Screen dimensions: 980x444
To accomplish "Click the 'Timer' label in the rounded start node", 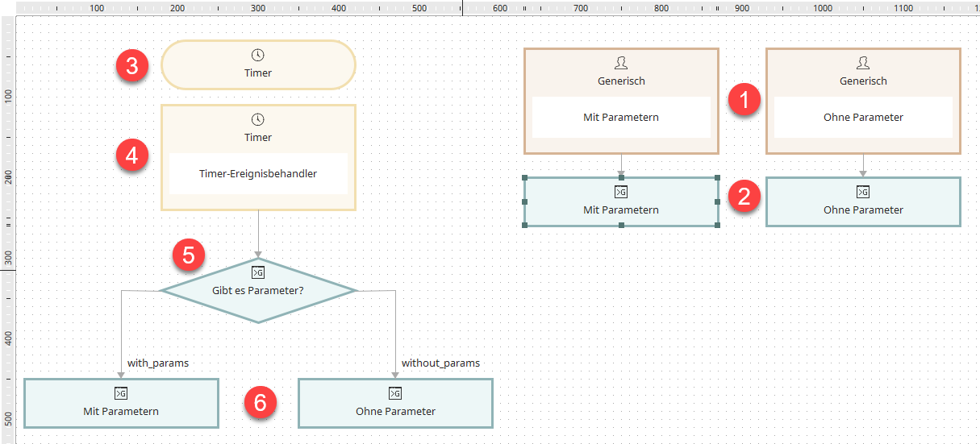I will coord(258,73).
